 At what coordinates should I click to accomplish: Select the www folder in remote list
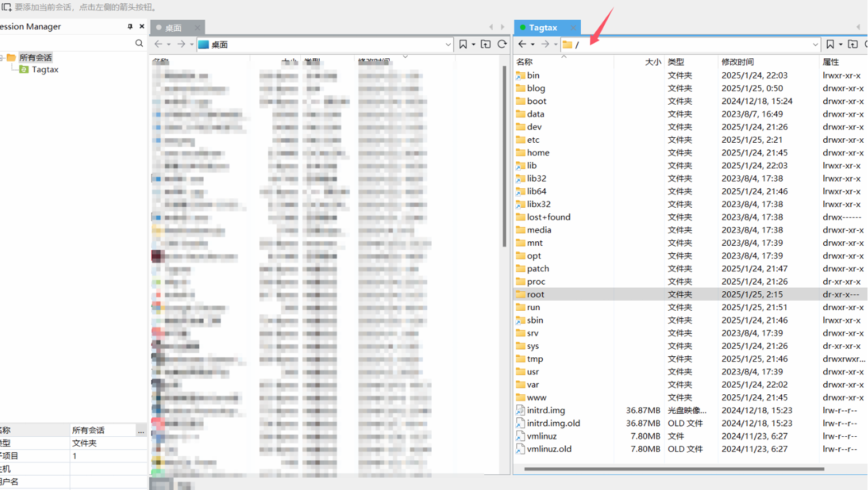536,398
